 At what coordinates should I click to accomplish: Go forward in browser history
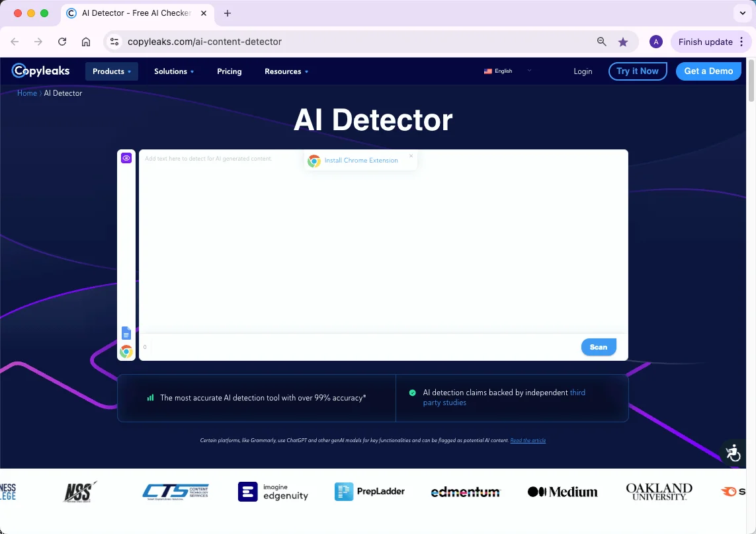click(38, 42)
